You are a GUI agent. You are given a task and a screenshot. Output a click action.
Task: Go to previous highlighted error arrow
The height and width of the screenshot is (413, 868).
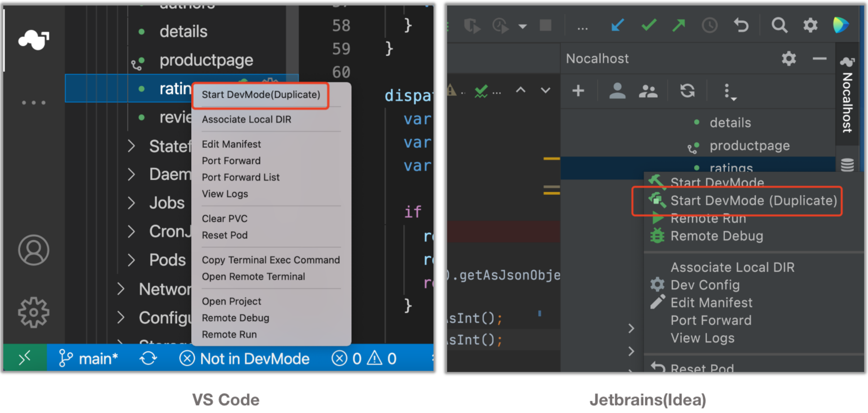tap(520, 90)
